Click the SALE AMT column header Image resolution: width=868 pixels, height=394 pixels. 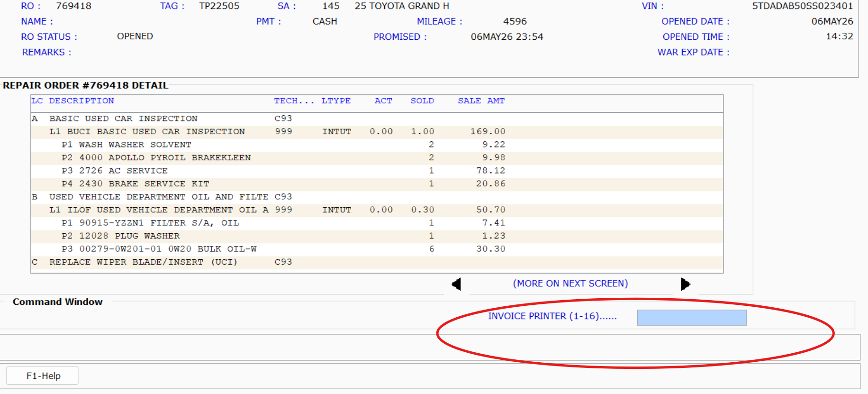[481, 101]
